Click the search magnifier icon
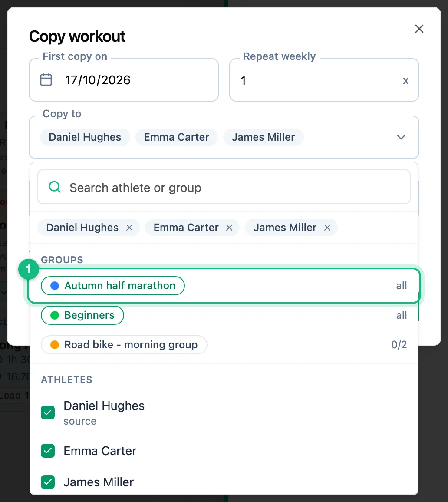Image resolution: width=448 pixels, height=502 pixels. point(55,187)
